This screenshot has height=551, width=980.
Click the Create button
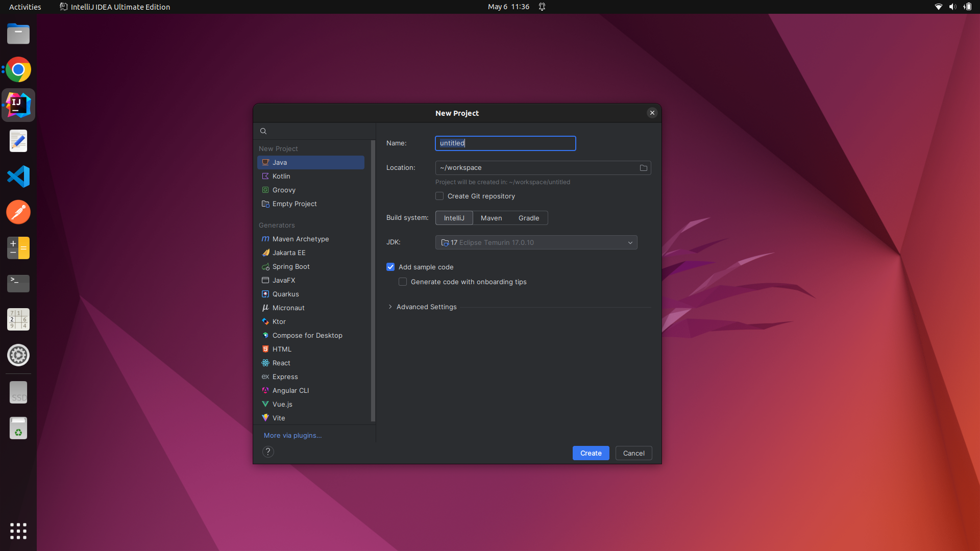pos(591,454)
